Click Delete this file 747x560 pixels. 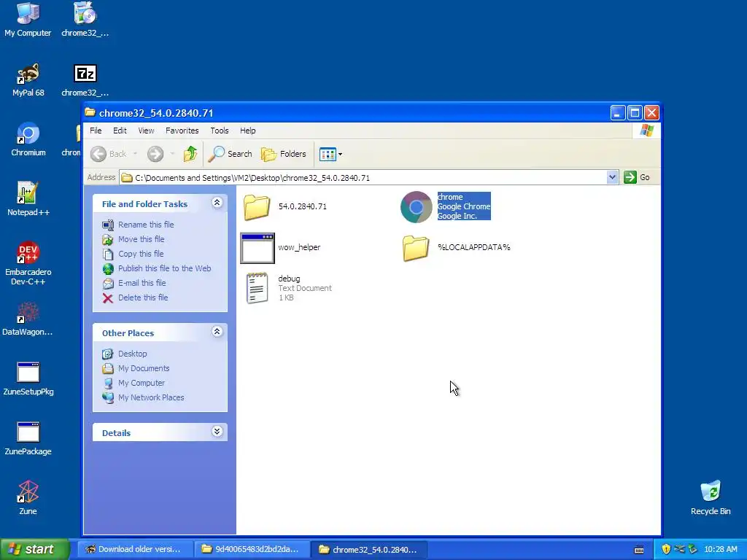143,297
